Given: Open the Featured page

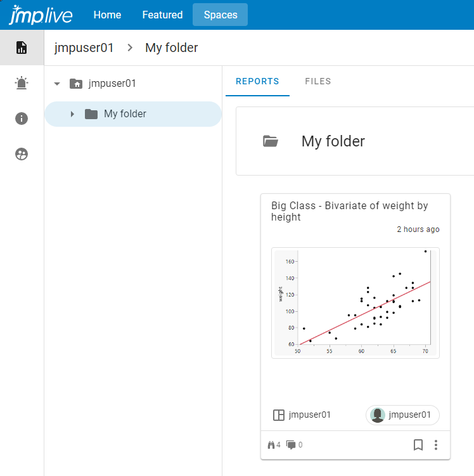Looking at the screenshot, I should [x=162, y=15].
